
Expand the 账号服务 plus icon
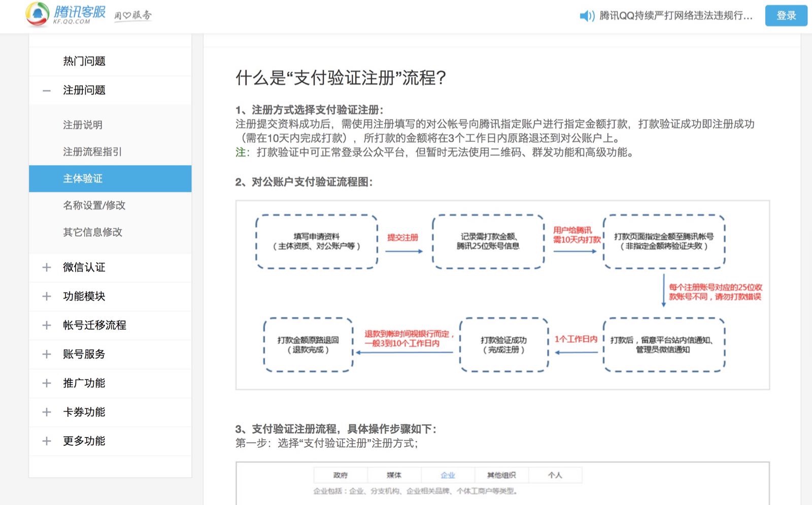tap(47, 354)
